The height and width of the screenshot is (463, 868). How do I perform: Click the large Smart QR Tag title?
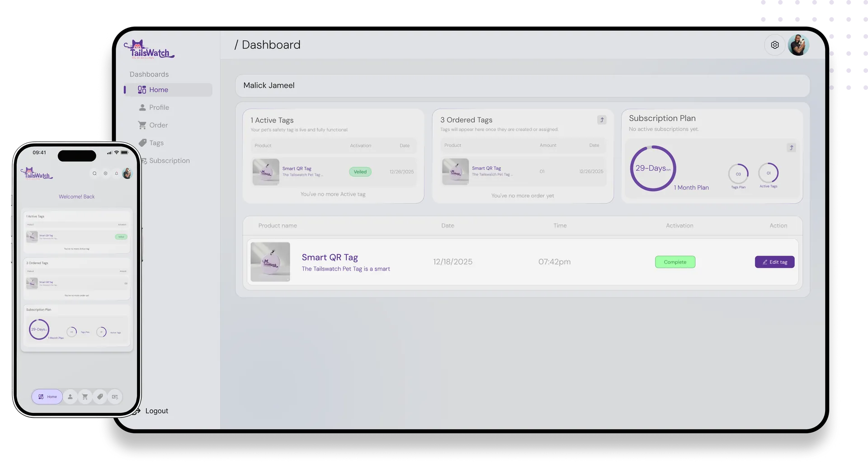[330, 257]
